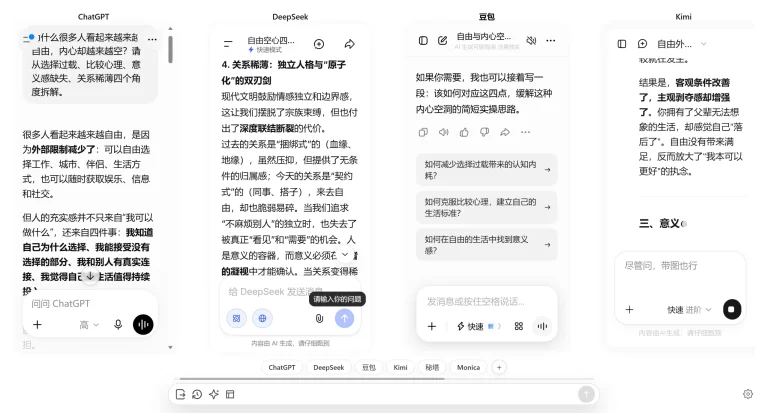Start ChatGPT voice mode with black waveform button

(x=143, y=324)
